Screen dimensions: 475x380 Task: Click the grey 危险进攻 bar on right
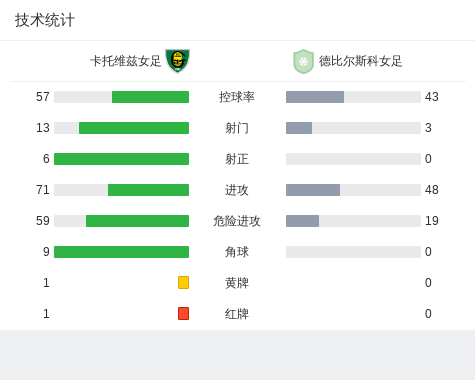click(302, 221)
